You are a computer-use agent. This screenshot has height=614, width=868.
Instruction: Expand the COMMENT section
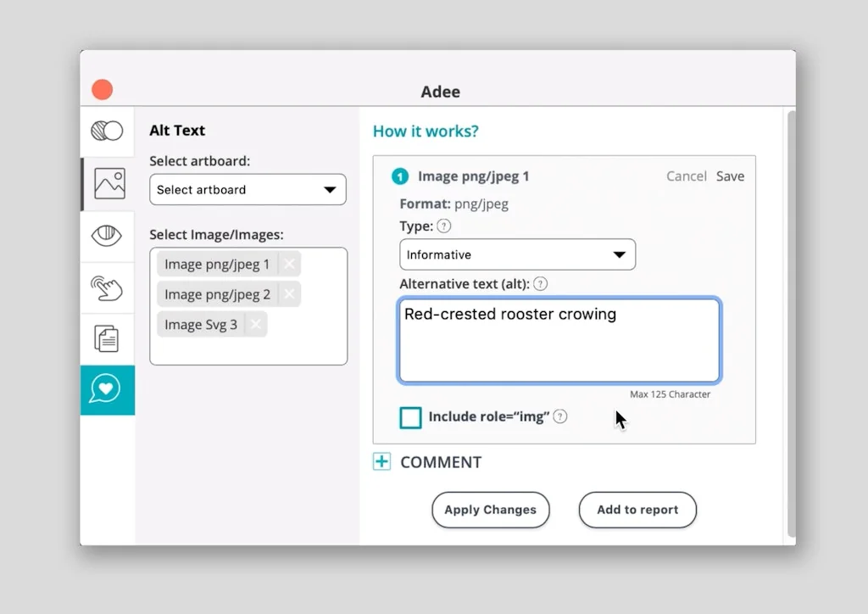pyautogui.click(x=382, y=462)
